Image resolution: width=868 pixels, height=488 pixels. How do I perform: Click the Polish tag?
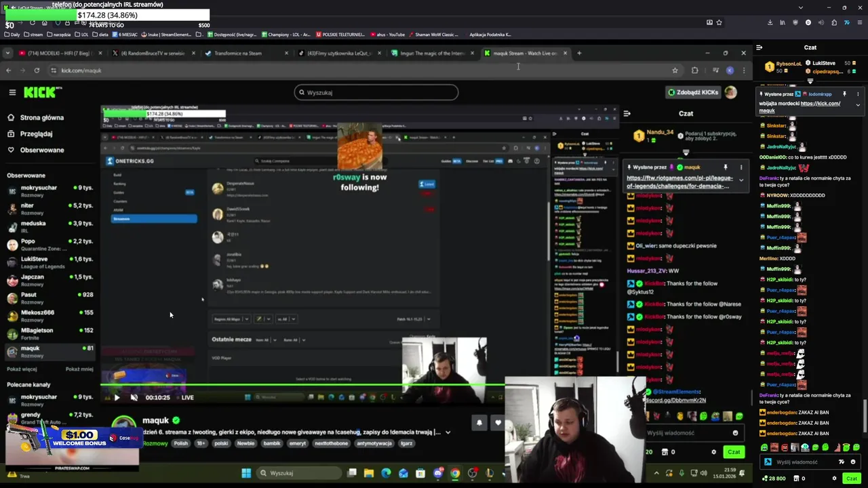click(x=180, y=443)
